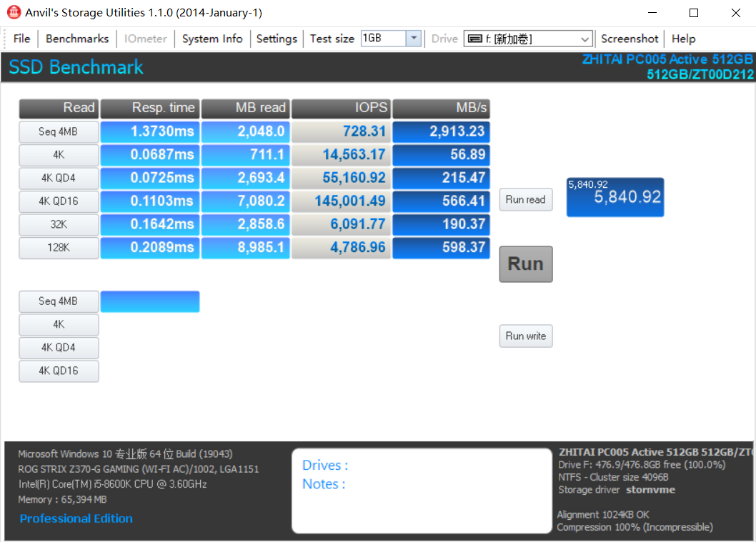This screenshot has height=542, width=756.
Task: Click the ROG STRIX Z370-G GAMING line
Action: pyautogui.click(x=139, y=468)
